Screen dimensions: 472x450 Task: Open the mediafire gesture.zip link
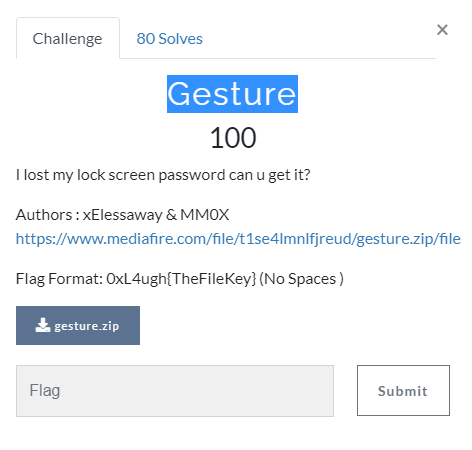238,239
